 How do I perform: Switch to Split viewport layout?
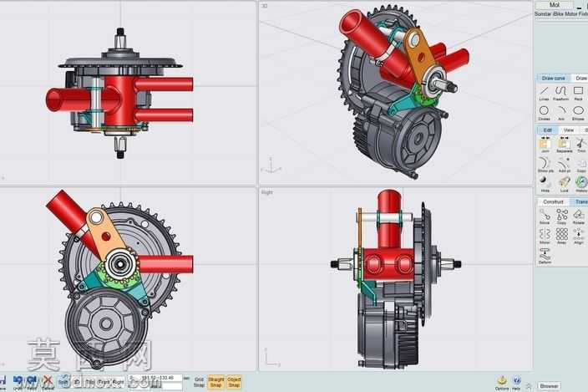pyautogui.click(x=63, y=382)
